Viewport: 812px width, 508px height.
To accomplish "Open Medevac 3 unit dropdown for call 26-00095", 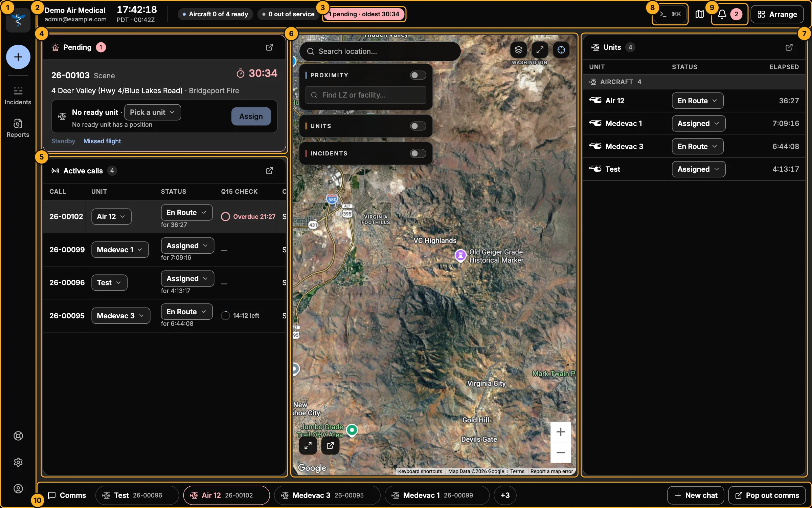I will (x=121, y=316).
